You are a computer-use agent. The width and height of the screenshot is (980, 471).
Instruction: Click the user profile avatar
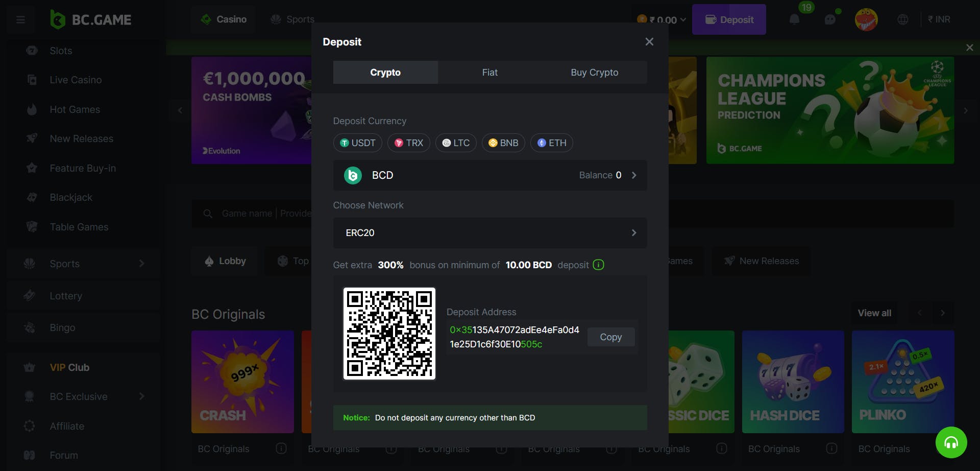point(866,20)
